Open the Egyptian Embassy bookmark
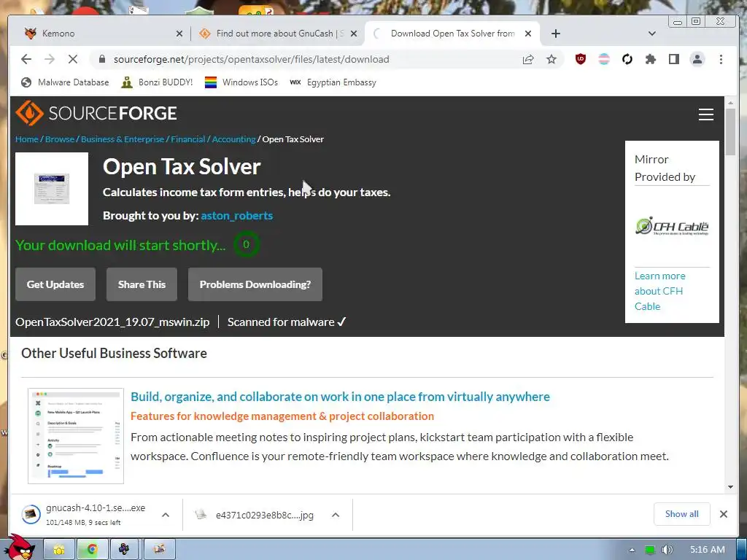This screenshot has width=747, height=560. 333,82
